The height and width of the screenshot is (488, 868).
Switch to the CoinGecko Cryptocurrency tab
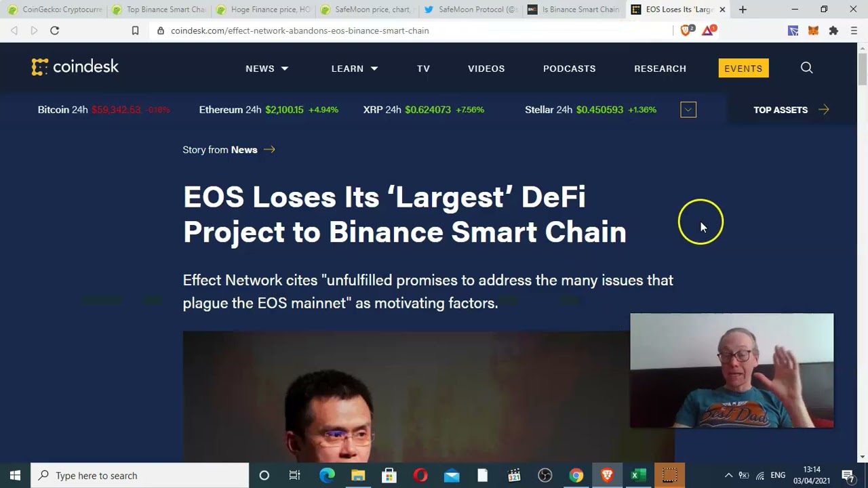[x=54, y=9]
